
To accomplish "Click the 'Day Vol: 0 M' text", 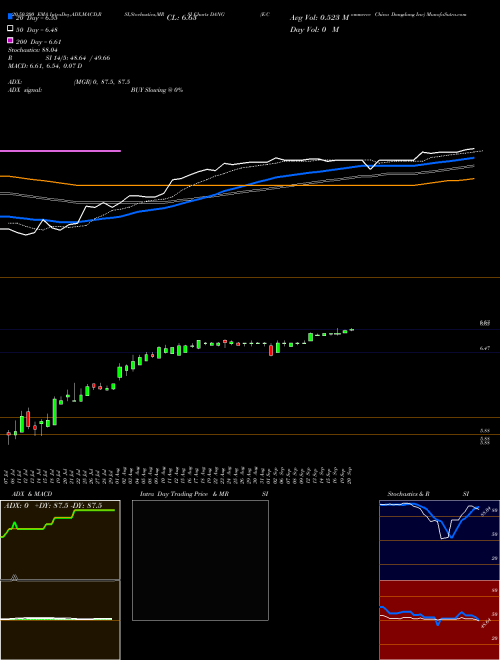I will coord(314,29).
